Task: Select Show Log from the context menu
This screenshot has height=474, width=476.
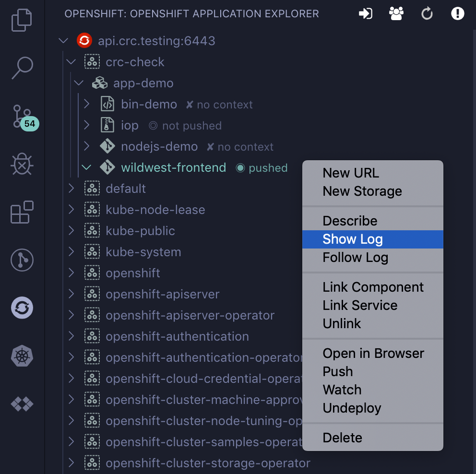Action: (x=353, y=239)
